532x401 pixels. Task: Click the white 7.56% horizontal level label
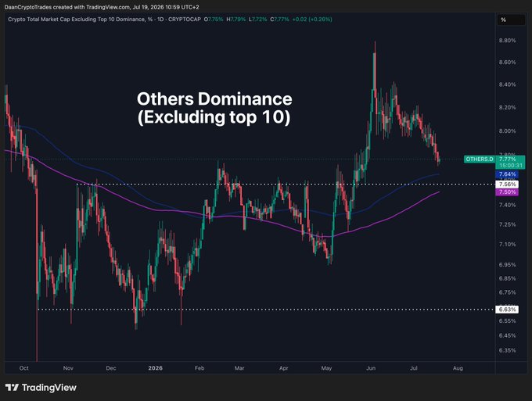pyautogui.click(x=507, y=184)
